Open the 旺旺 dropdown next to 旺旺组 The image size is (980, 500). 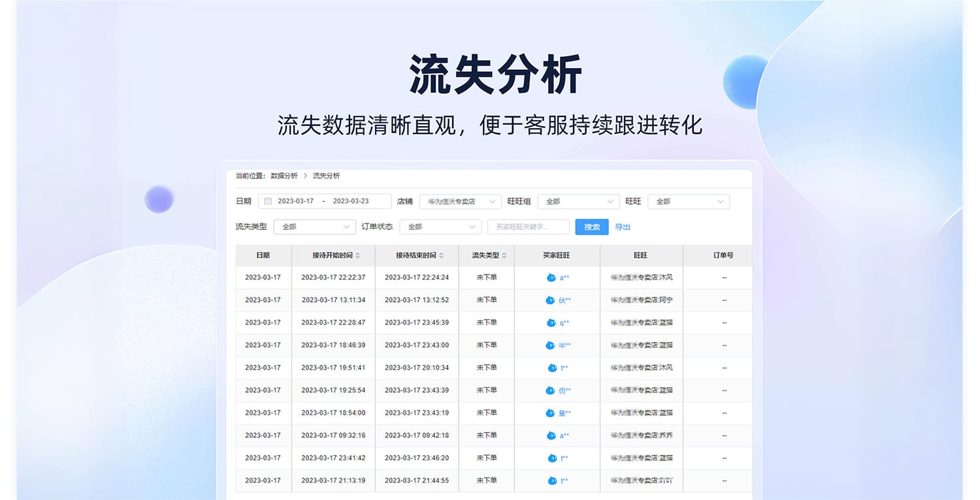point(688,201)
